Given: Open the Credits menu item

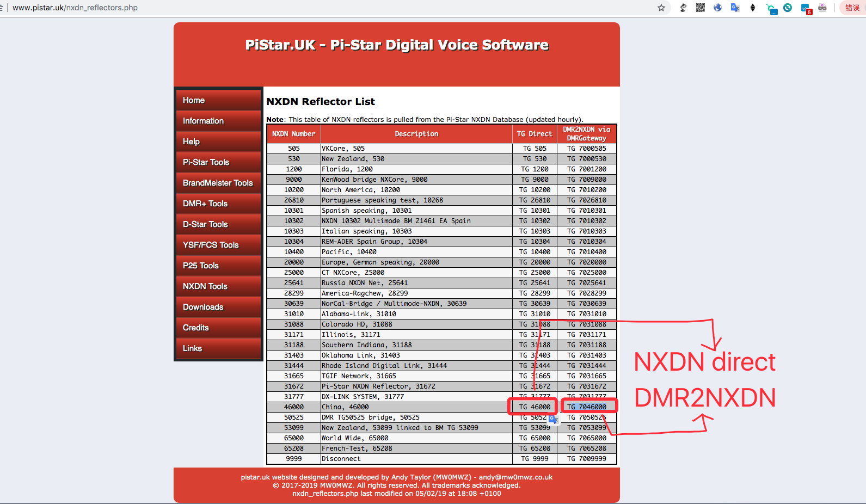Looking at the screenshot, I should [x=218, y=328].
